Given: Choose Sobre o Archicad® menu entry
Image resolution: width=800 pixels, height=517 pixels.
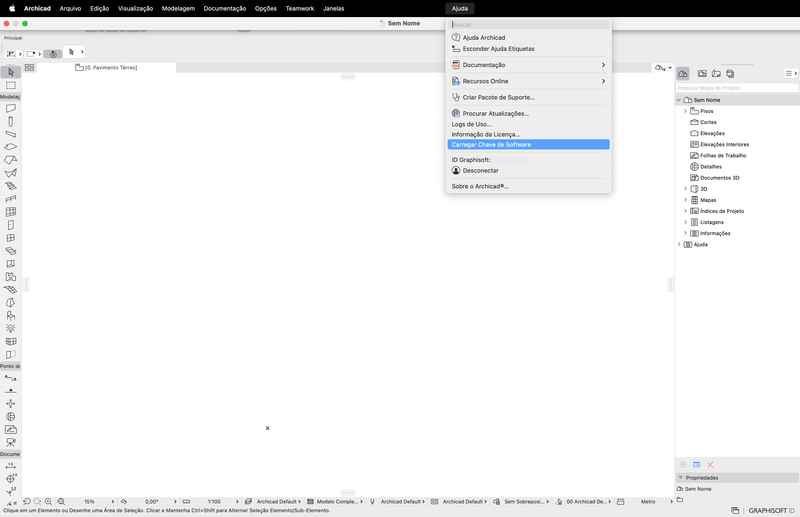Looking at the screenshot, I should click(x=529, y=186).
